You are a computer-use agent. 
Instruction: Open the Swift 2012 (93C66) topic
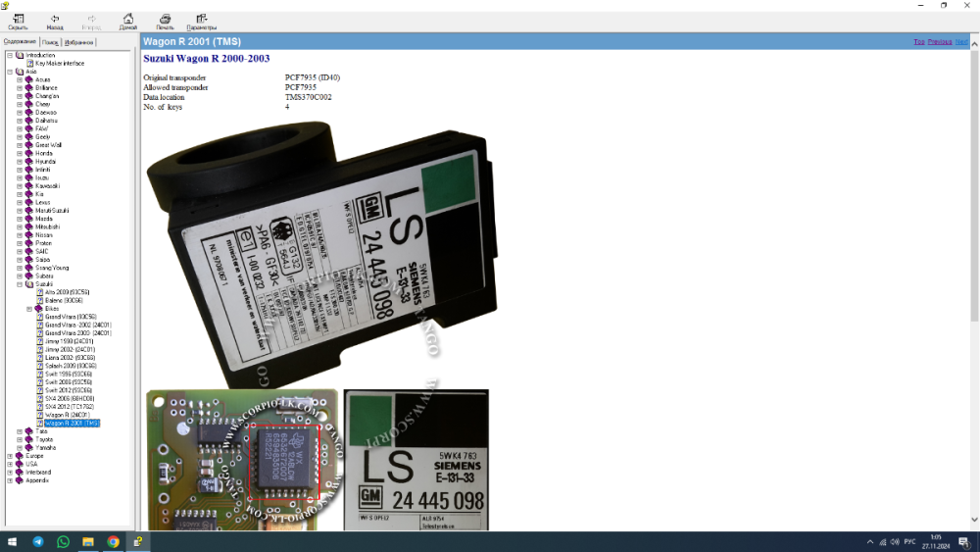pyautogui.click(x=69, y=390)
